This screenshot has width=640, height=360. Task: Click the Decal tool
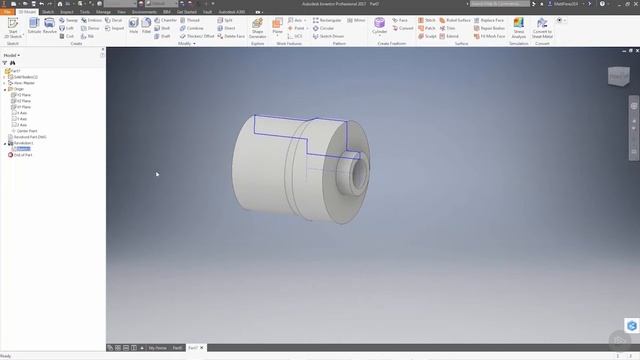[x=113, y=20]
